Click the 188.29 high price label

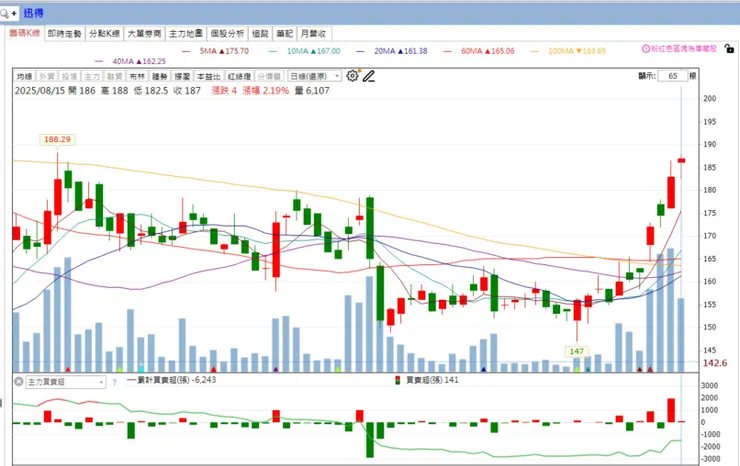click(57, 139)
